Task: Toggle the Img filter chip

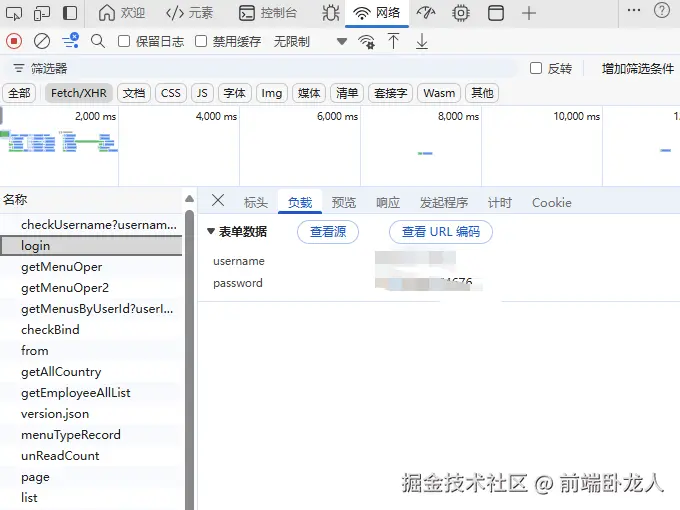Action: 271,93
